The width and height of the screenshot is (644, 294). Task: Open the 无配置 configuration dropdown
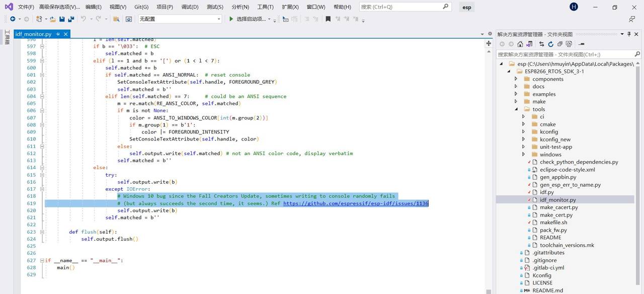tap(218, 19)
